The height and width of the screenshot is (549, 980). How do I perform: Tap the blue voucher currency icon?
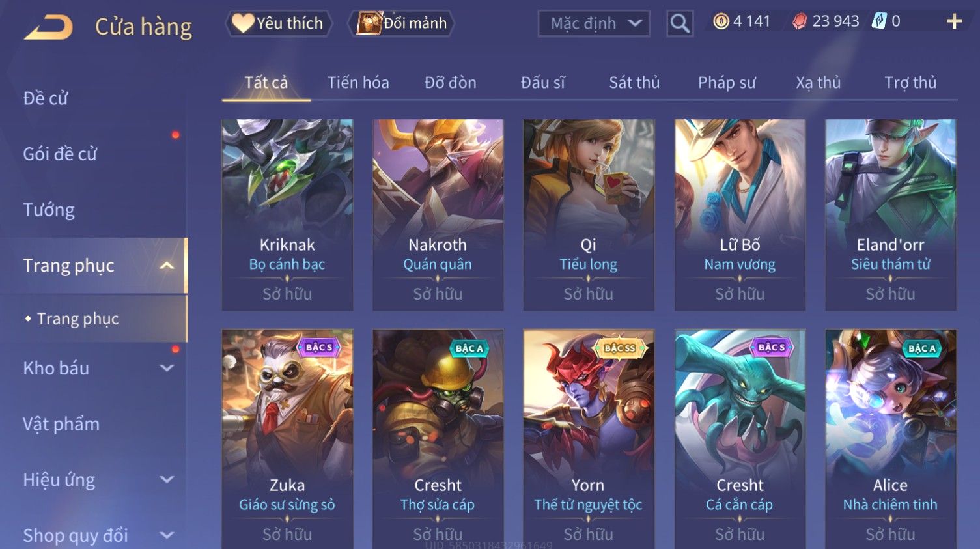[879, 21]
